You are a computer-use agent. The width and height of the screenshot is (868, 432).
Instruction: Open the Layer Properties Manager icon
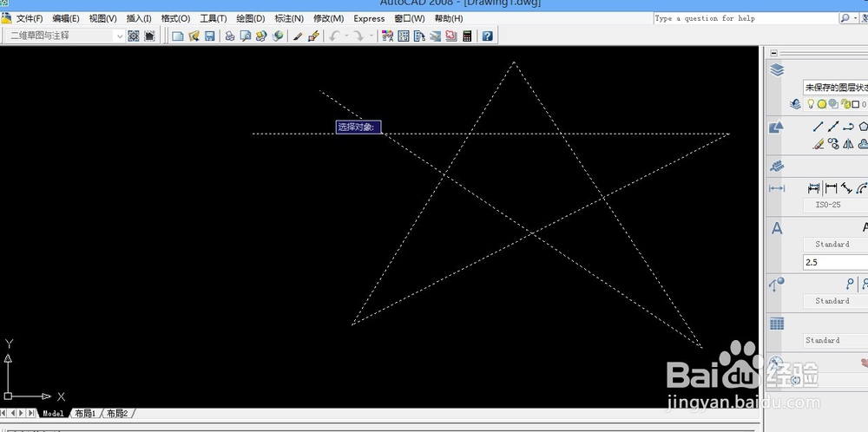point(795,104)
